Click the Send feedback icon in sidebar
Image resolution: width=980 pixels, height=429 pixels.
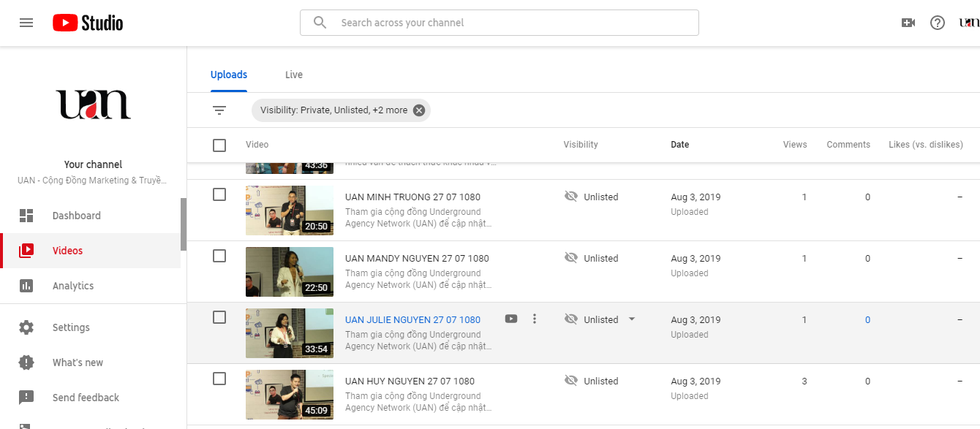click(x=26, y=398)
